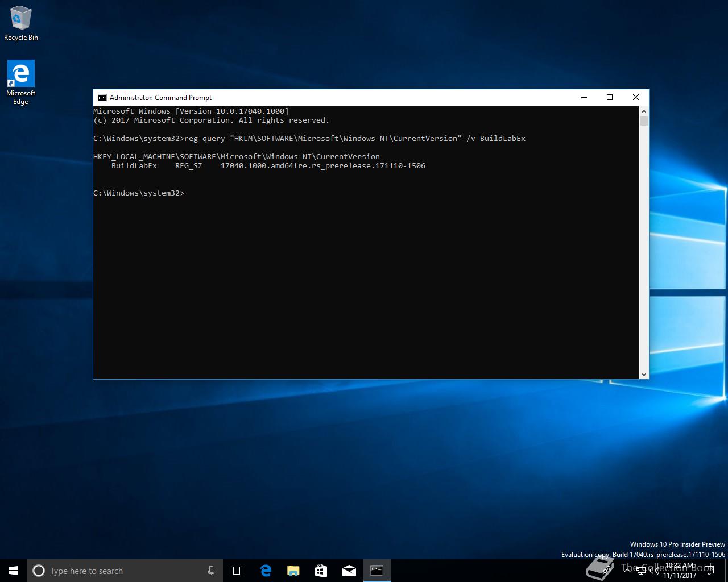Click '17040.1000.amd64fre.rs_prerelease.171110-1506' value
Image resolution: width=728 pixels, height=582 pixels.
click(323, 166)
